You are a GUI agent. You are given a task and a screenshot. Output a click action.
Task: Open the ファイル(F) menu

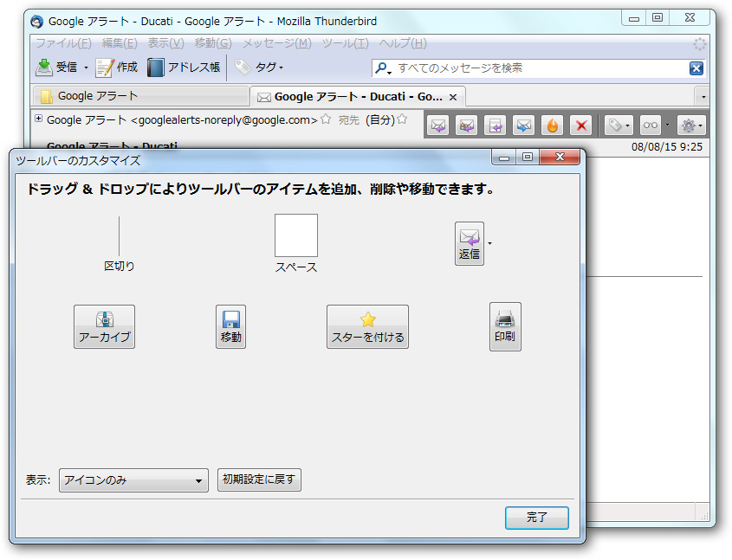(x=63, y=43)
